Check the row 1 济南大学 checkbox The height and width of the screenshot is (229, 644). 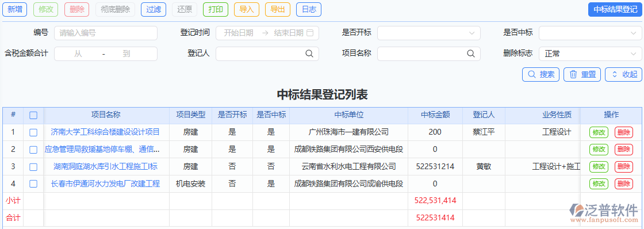(x=33, y=132)
